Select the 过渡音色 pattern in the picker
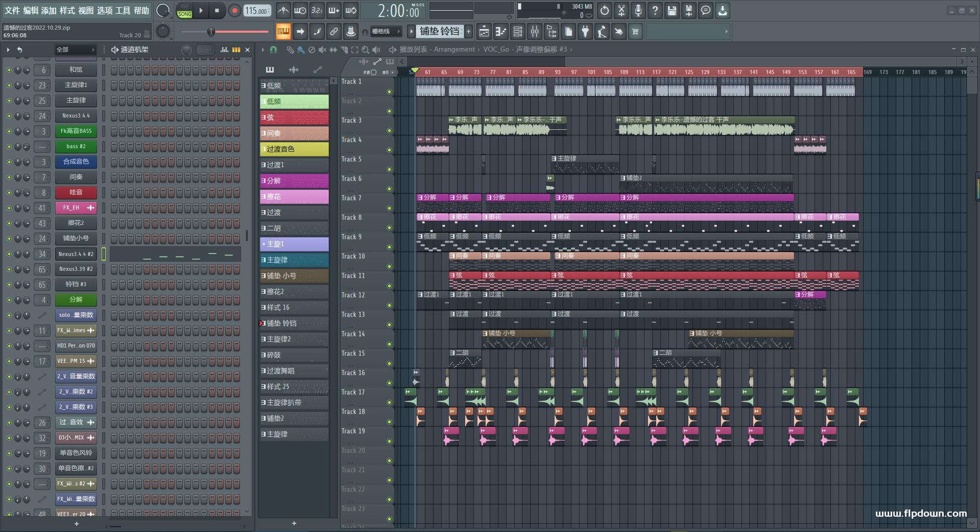980x532 pixels. point(294,149)
